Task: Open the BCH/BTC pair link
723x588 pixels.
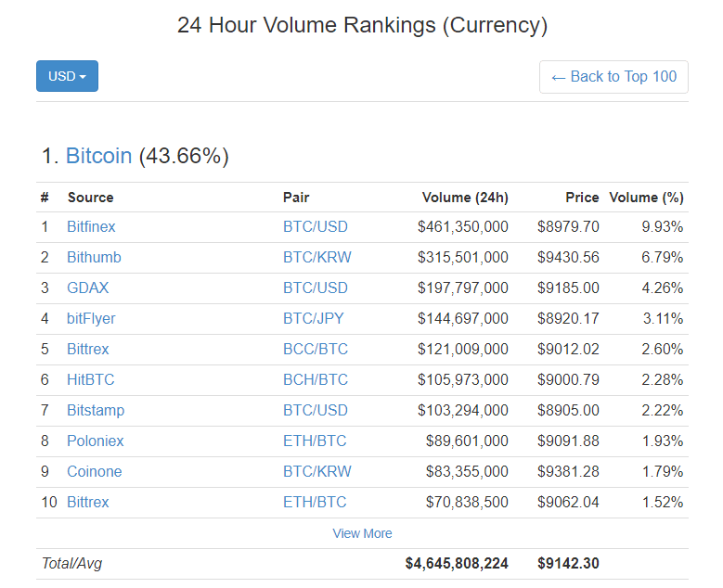Action: click(316, 379)
